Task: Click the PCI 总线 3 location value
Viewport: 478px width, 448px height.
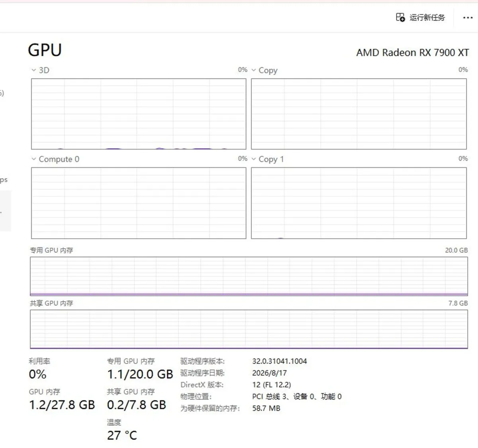Action: [297, 397]
